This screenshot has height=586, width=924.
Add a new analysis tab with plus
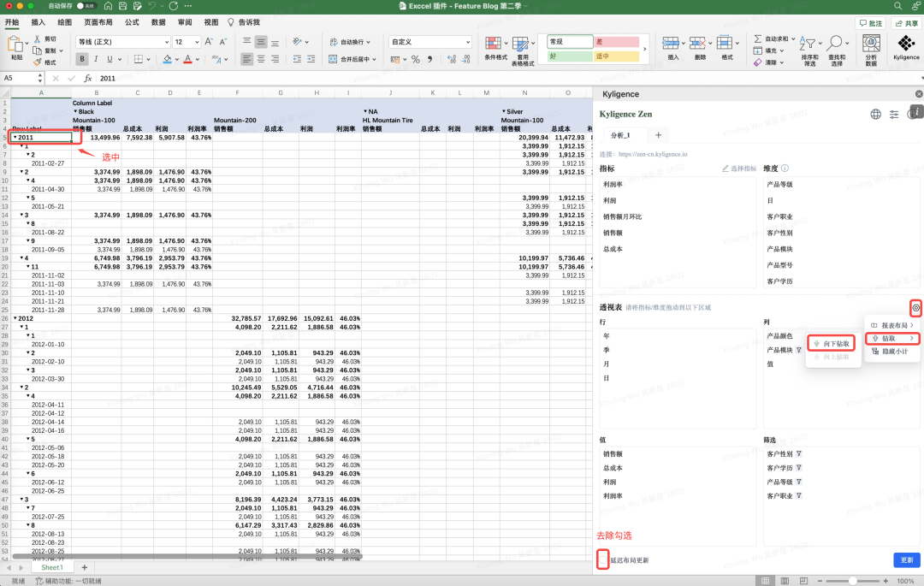point(658,135)
